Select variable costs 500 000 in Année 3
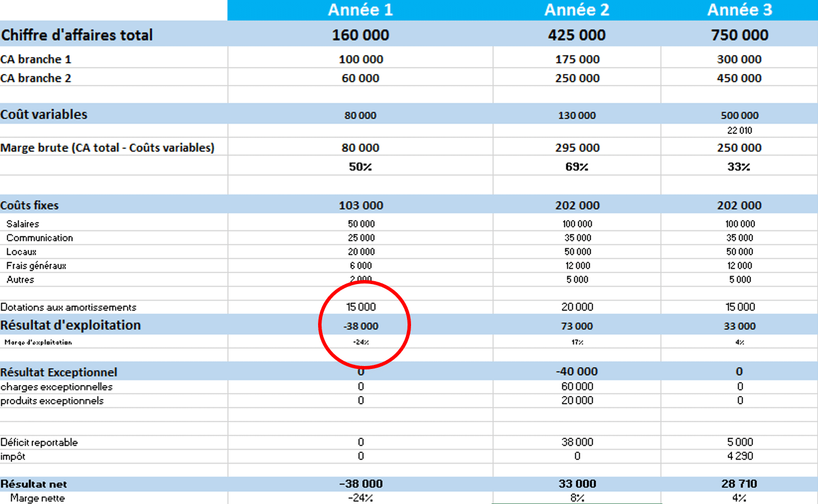Viewport: 818px width, 504px height. 739,115
